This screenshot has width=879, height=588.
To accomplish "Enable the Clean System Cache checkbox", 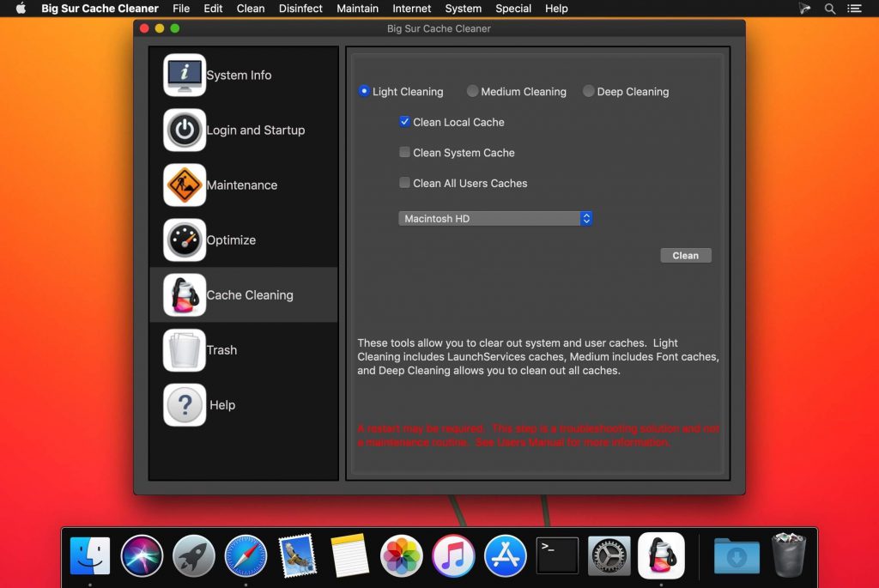I will [404, 153].
